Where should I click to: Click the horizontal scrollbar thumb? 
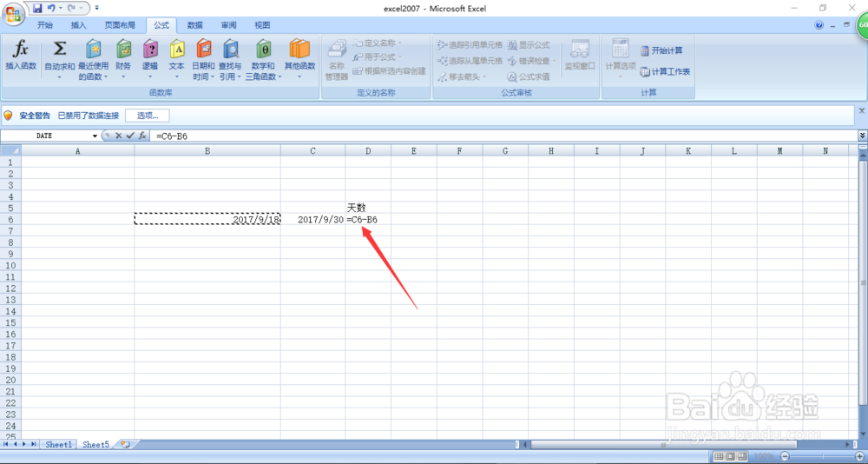tap(663, 445)
